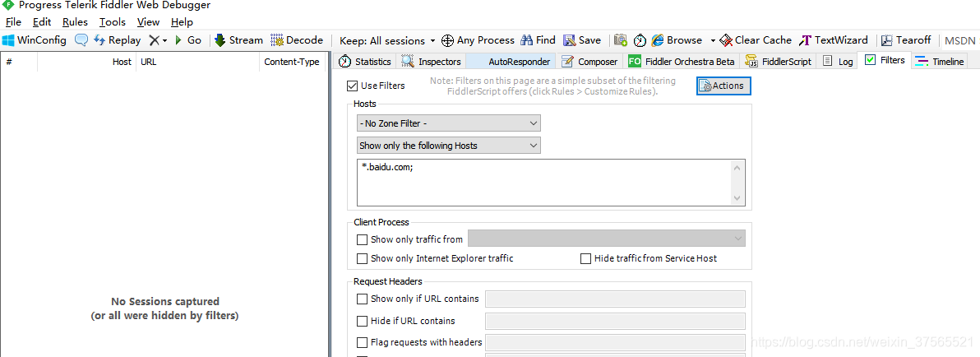Click hosts box scrollbar up arrow
This screenshot has width=980, height=357.
click(737, 168)
